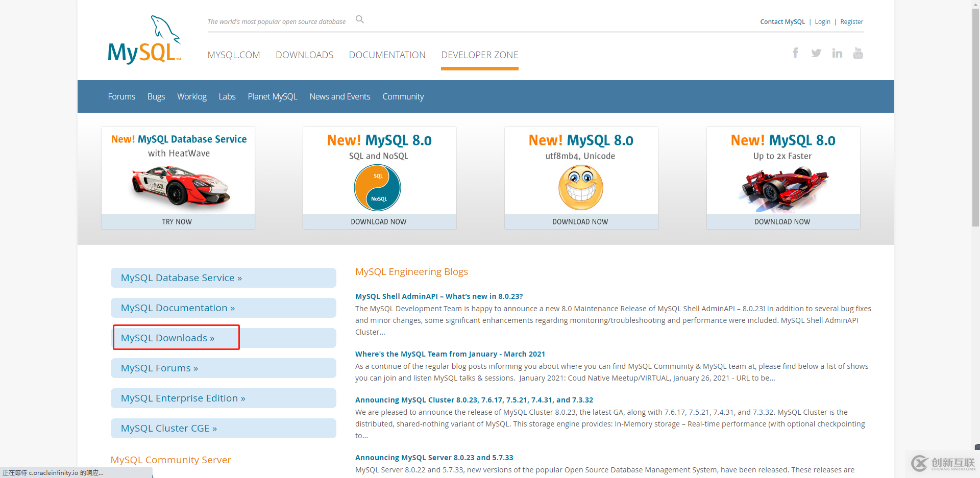Image resolution: width=980 pixels, height=478 pixels.
Task: Open MySQL Documentation » button
Action: pos(224,308)
